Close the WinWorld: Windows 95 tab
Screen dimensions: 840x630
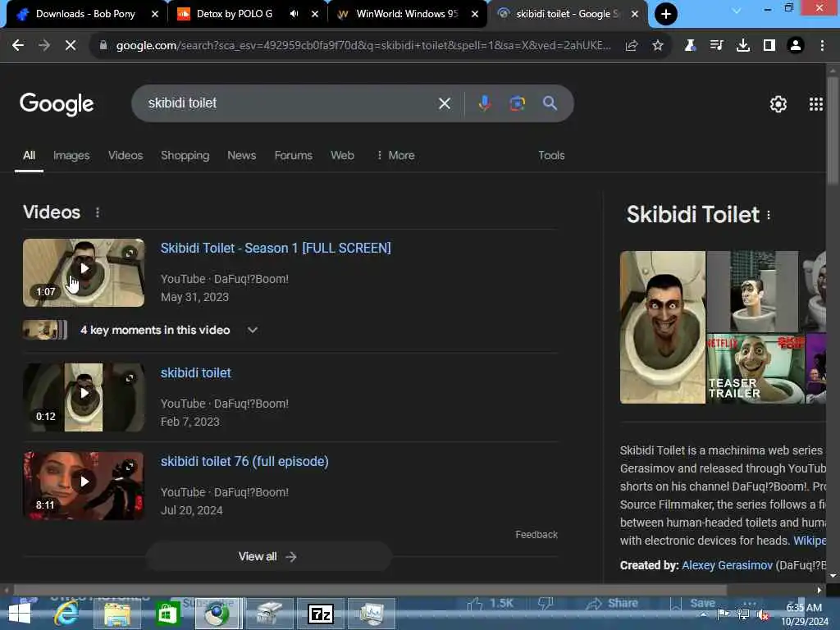475,14
